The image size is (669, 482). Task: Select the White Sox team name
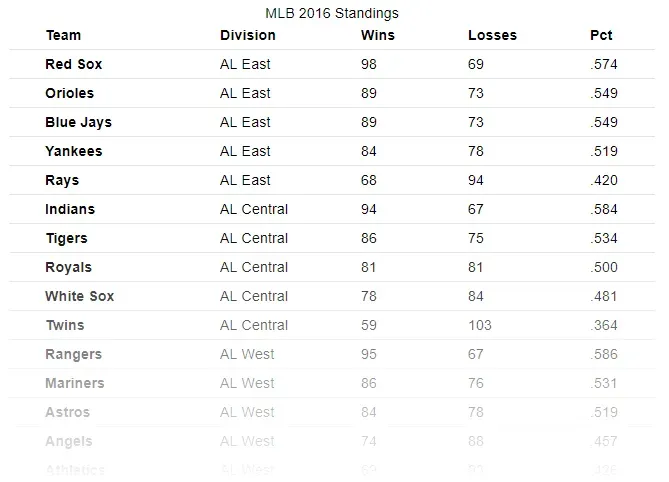point(79,296)
